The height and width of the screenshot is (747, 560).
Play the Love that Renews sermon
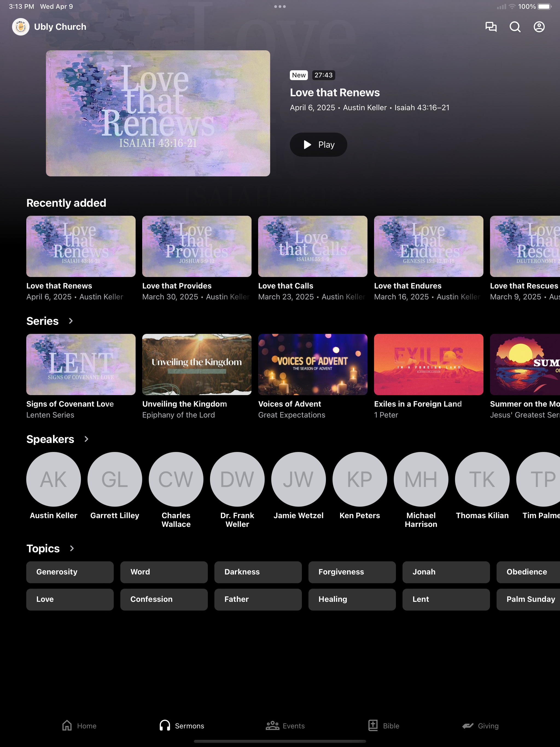point(318,145)
